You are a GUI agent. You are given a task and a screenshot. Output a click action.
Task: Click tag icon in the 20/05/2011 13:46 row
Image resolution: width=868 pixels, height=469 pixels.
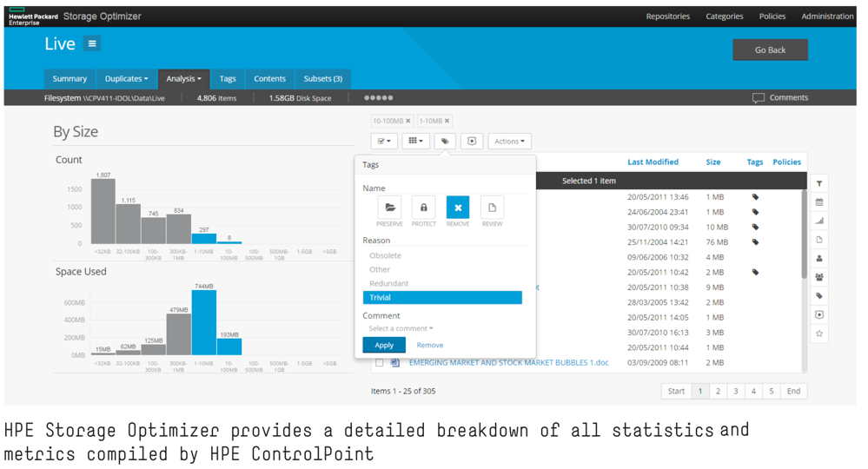[x=755, y=197]
